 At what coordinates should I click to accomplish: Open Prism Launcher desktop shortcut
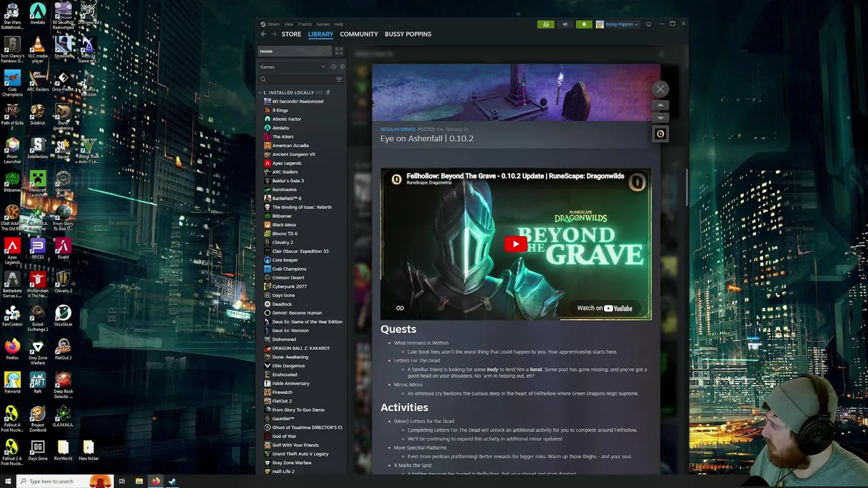pyautogui.click(x=12, y=150)
